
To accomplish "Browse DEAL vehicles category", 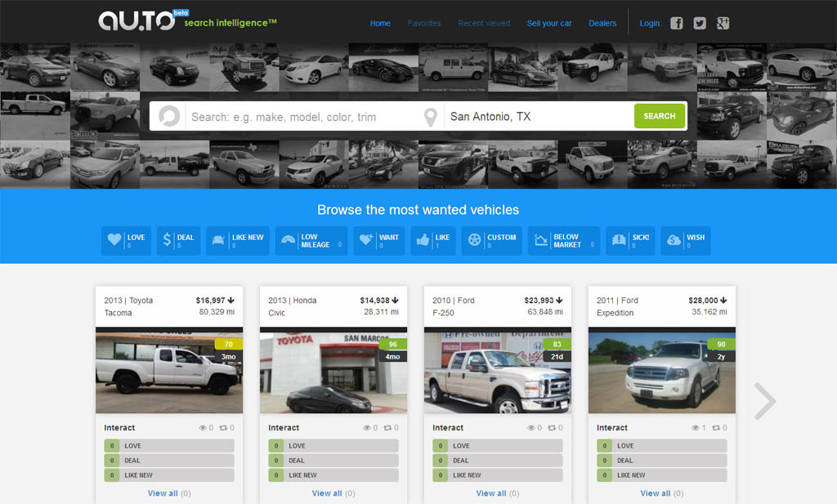I will click(x=178, y=240).
